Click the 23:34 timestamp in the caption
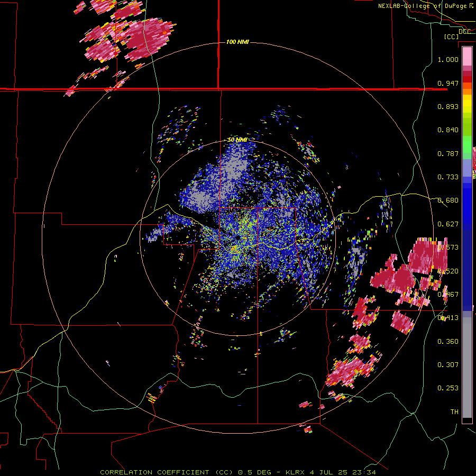Viewport: 476px width, 476px height. (x=364, y=472)
